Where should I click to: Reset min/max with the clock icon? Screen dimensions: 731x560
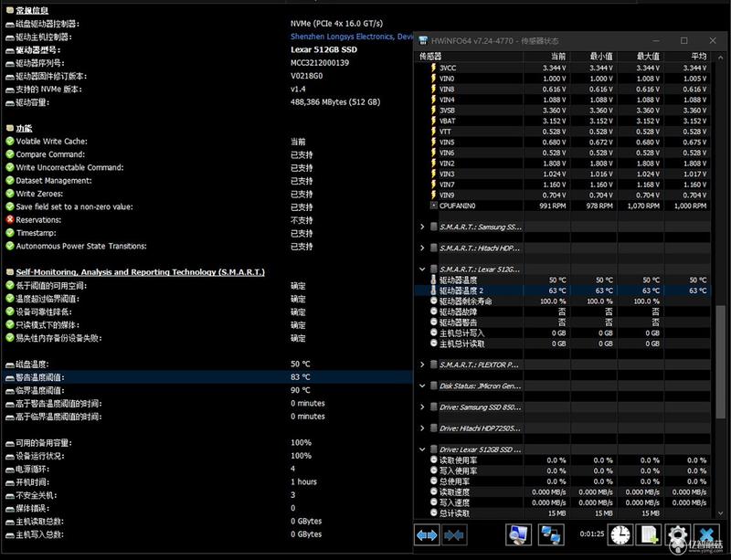pos(620,534)
